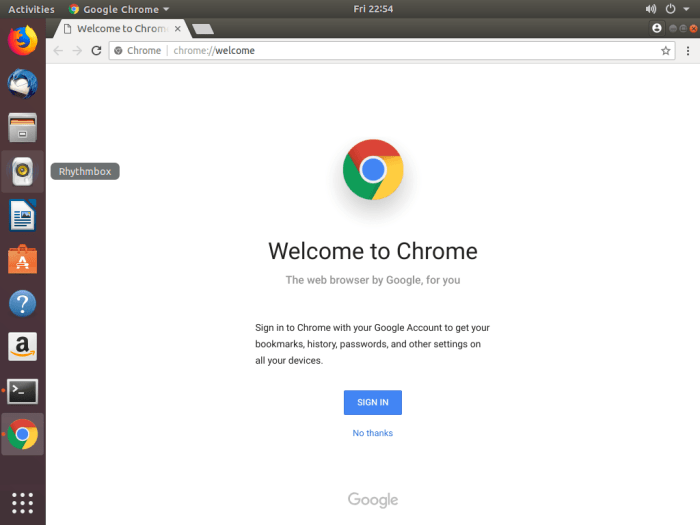Screen dimensions: 700x525
Task: Launch Firefox from the dock
Action: [x=22, y=40]
